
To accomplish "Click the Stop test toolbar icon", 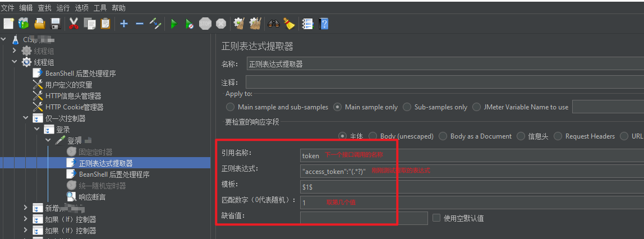I will (x=205, y=24).
